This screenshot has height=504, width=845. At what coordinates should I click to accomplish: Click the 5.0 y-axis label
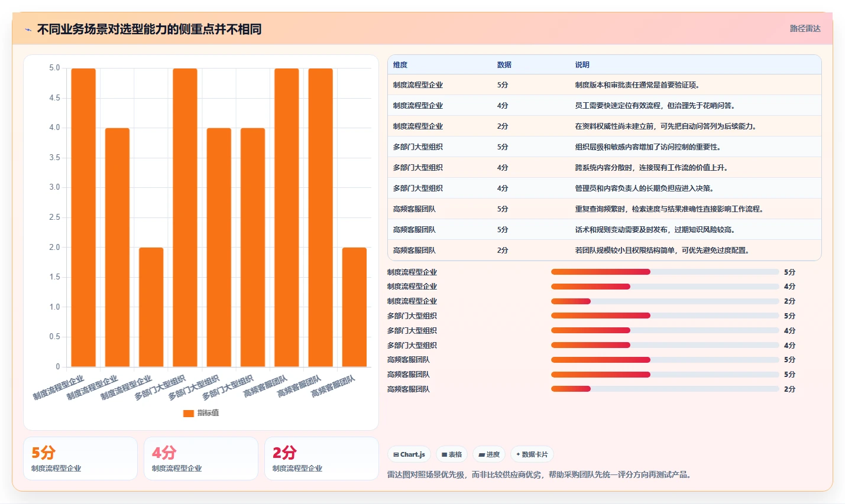click(54, 68)
